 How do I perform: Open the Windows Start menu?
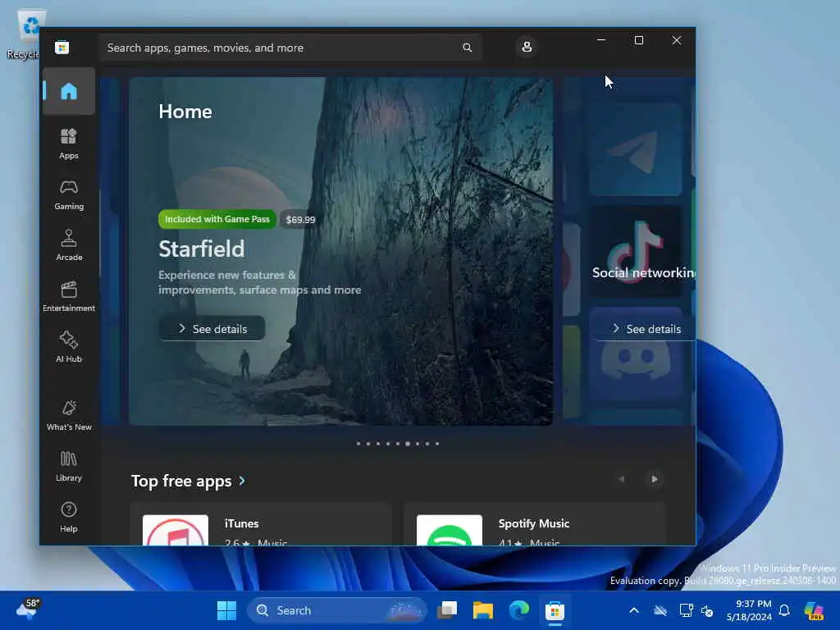pyautogui.click(x=226, y=610)
